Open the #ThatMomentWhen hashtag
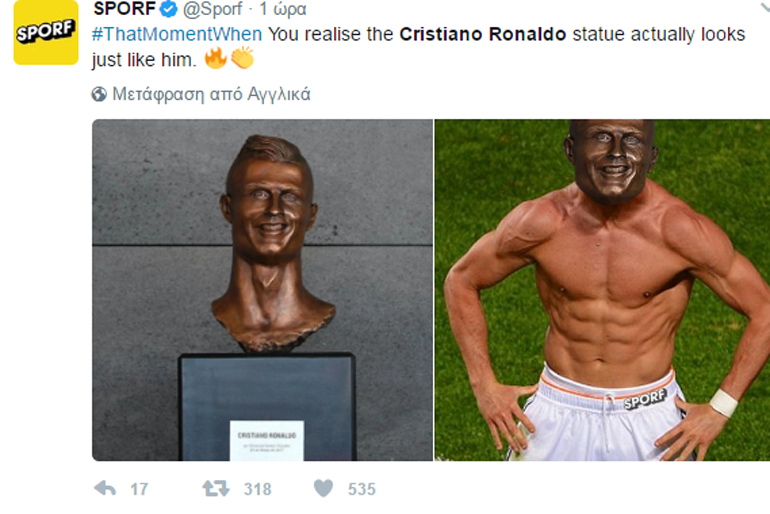770x514 pixels. (177, 34)
